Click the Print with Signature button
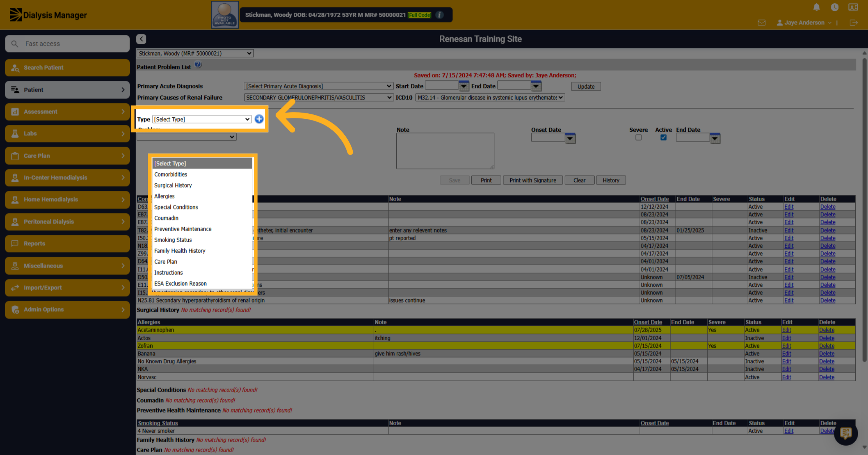This screenshot has height=455, width=868. pyautogui.click(x=533, y=180)
